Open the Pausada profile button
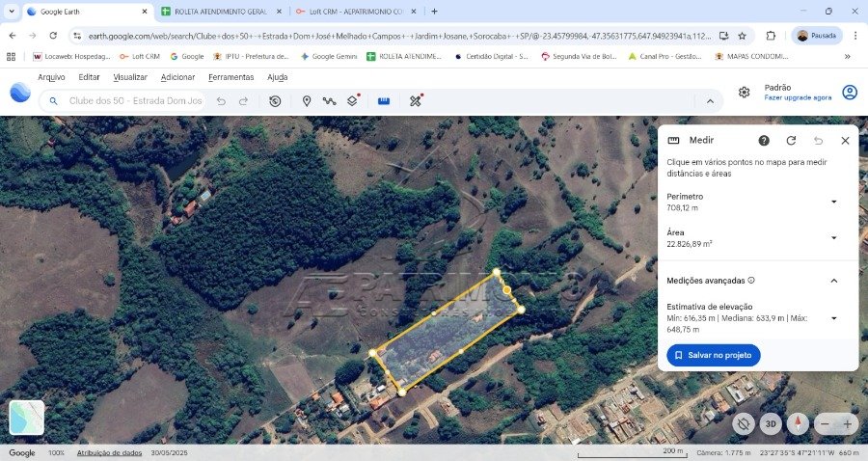The width and height of the screenshot is (868, 461). [817, 36]
